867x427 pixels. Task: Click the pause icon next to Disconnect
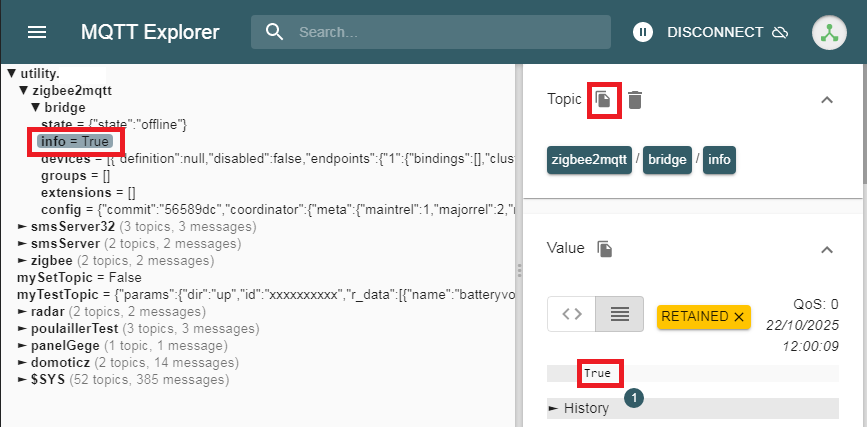point(643,32)
